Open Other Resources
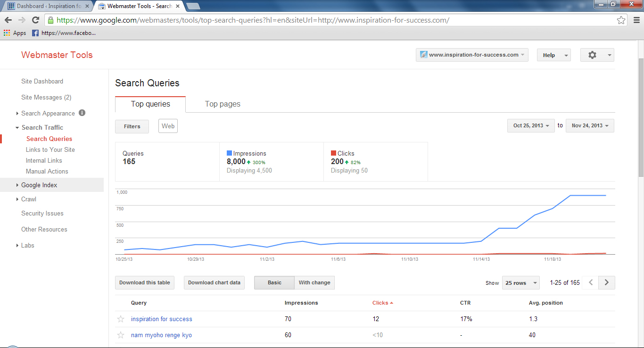 pos(44,229)
